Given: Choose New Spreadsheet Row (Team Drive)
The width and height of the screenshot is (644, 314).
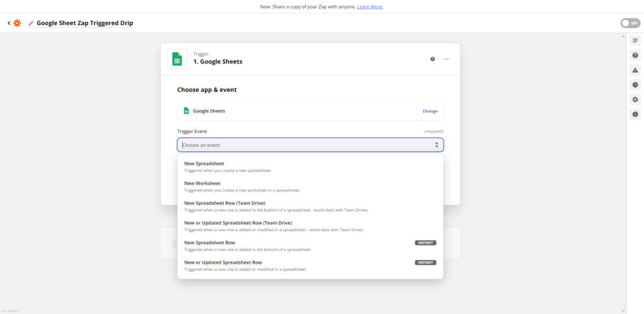Looking at the screenshot, I should point(310,206).
